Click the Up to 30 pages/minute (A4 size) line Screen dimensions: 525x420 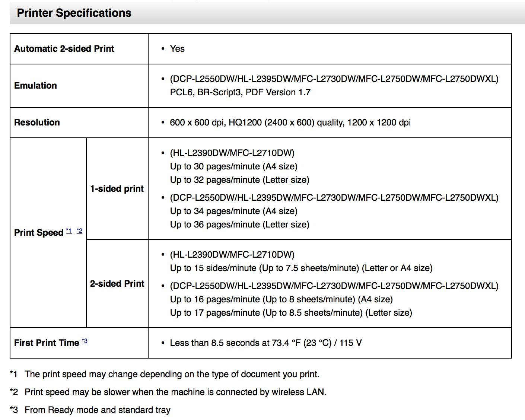pos(233,166)
